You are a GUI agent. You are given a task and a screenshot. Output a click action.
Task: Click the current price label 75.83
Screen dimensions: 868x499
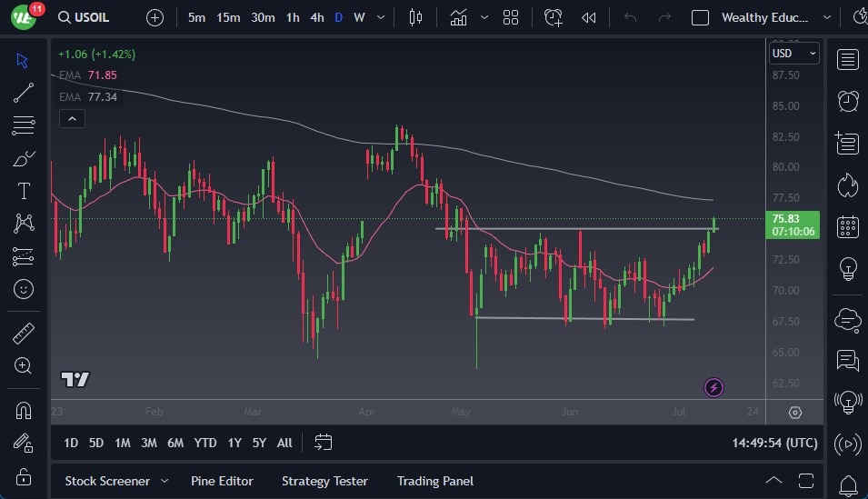(x=793, y=218)
